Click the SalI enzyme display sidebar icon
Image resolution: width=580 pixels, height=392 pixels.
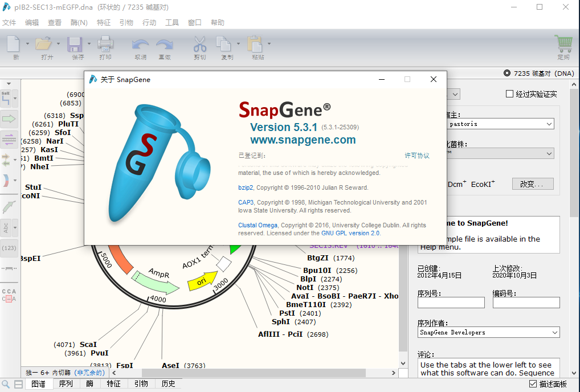[x=6, y=99]
